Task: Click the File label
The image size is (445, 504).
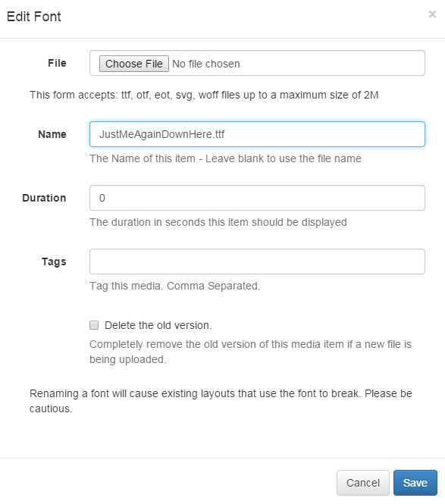Action: 57,63
